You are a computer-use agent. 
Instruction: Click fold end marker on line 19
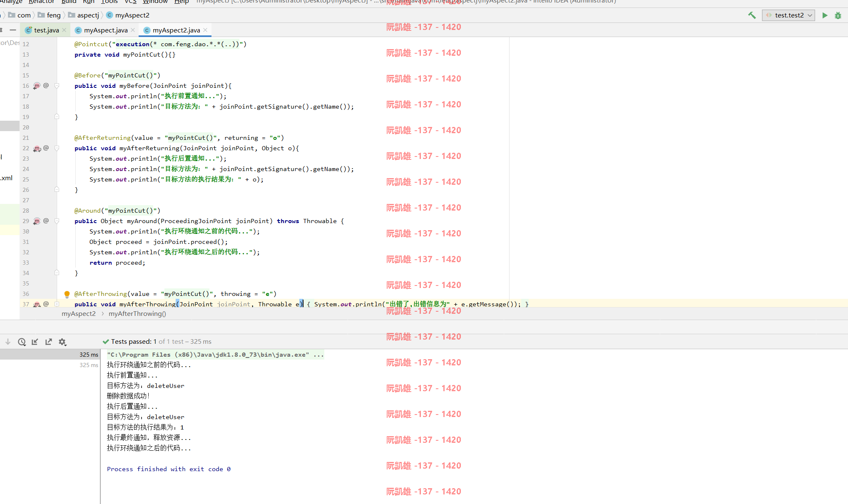tap(57, 117)
